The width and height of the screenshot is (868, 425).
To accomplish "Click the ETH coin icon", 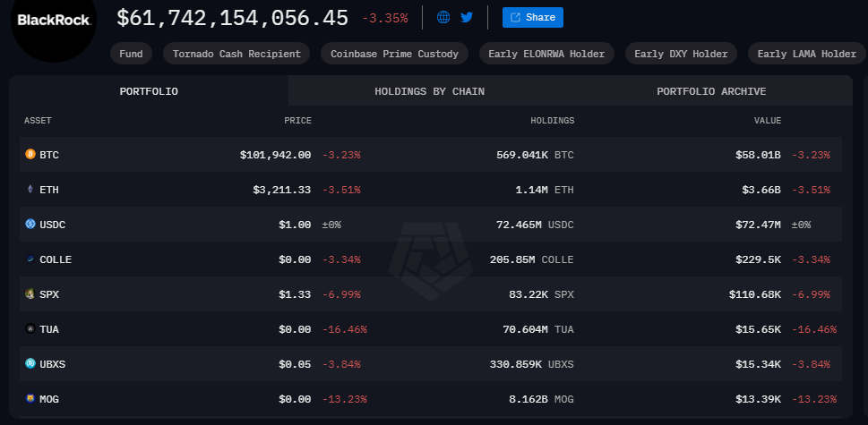I will click(x=30, y=190).
